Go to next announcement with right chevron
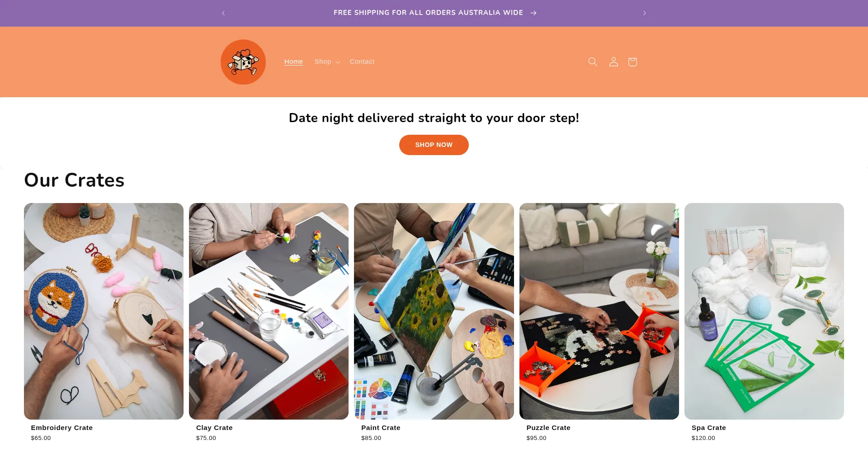The image size is (868, 449). pos(645,13)
